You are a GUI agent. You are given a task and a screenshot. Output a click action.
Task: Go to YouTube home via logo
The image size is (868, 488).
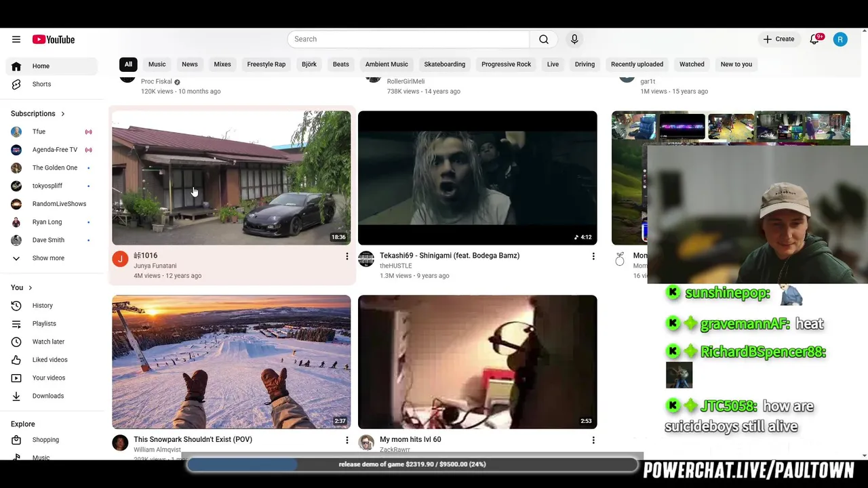tap(53, 39)
